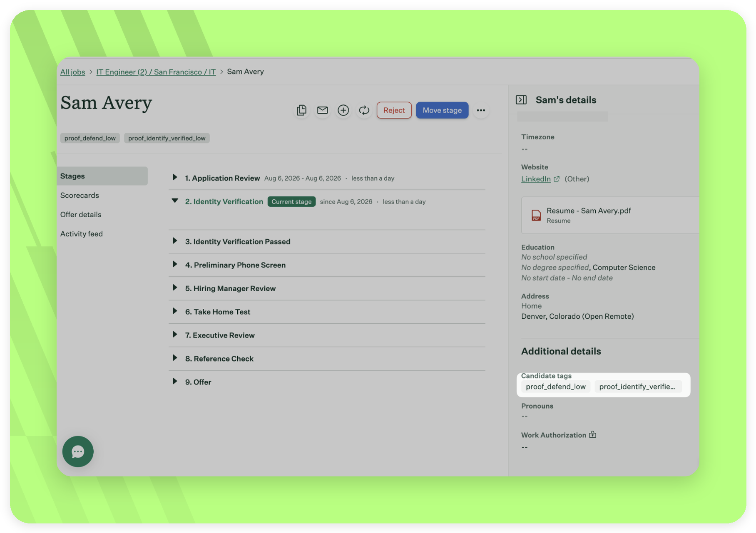
Task: Open the LinkedIn website link
Action: pos(536,179)
